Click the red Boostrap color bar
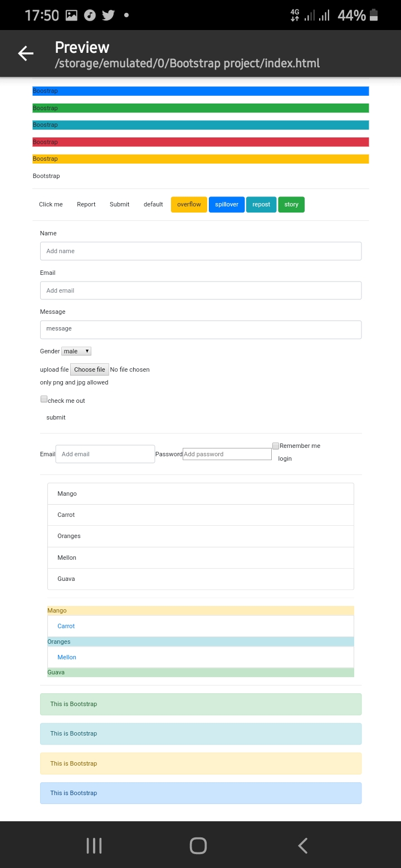 (200, 142)
